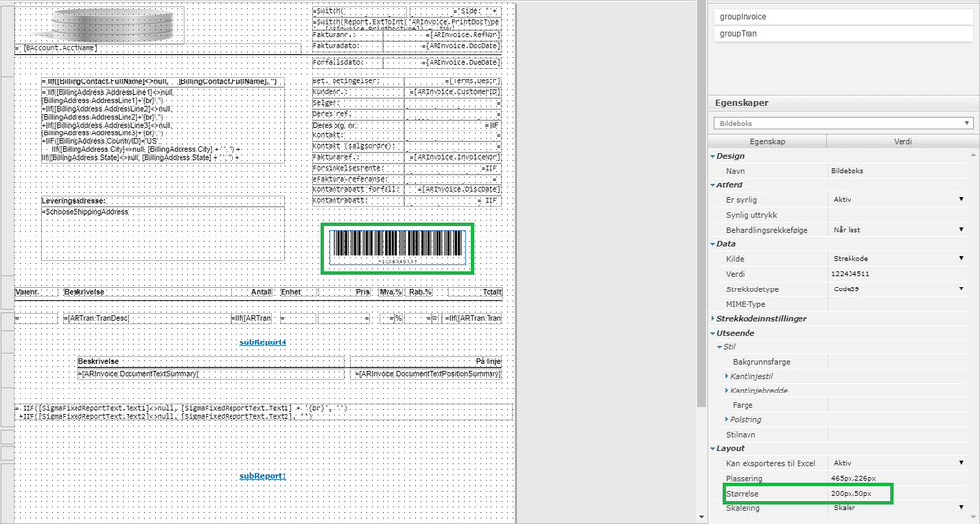This screenshot has height=524, width=980.
Task: Select the ARInvoice.CustomerID field
Action: point(452,92)
